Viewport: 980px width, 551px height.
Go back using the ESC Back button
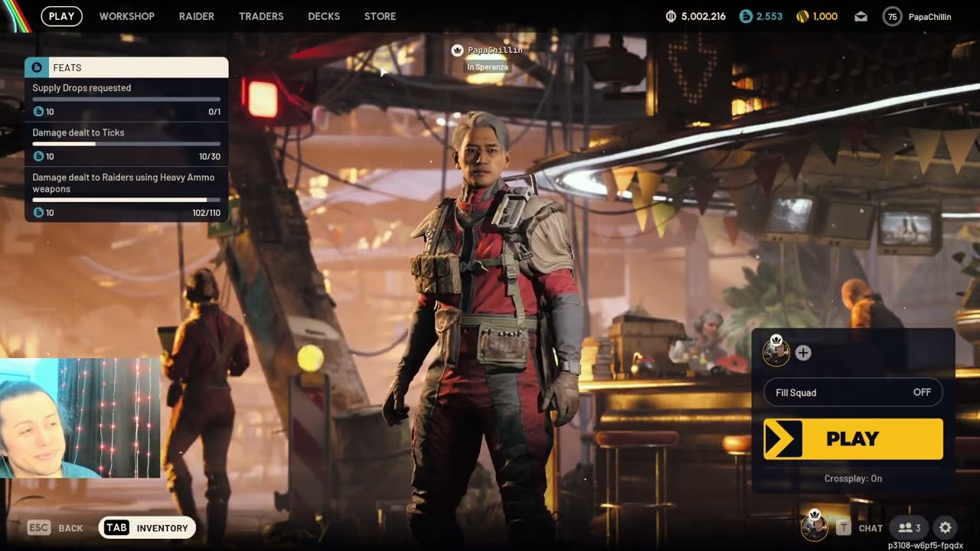[55, 528]
